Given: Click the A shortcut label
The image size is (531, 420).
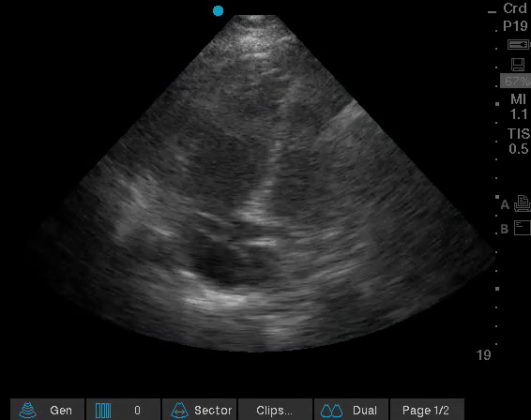Looking at the screenshot, I should pos(505,204).
